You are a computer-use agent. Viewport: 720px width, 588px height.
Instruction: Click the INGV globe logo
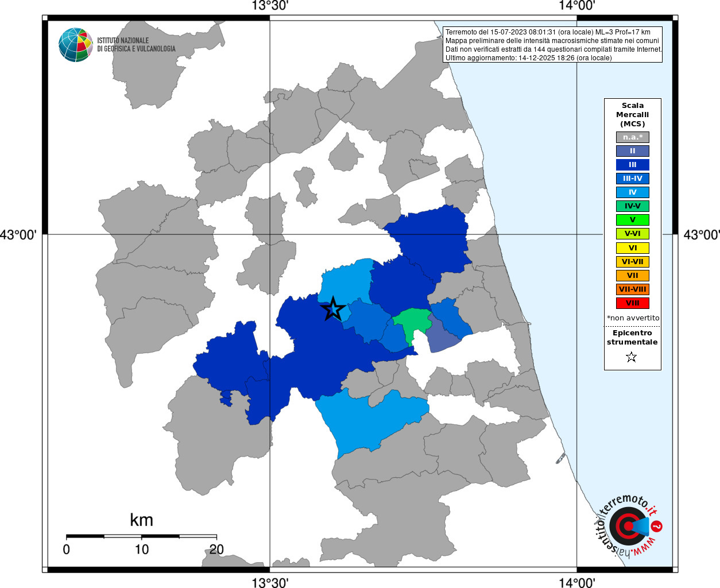coord(76,45)
